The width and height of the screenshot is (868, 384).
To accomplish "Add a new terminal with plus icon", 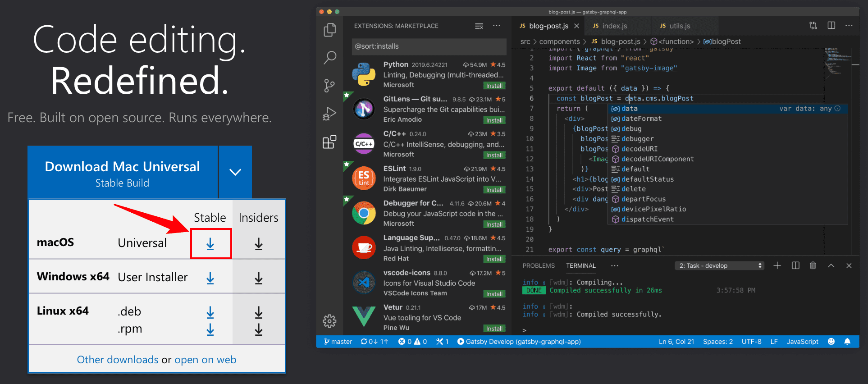I will (x=777, y=265).
